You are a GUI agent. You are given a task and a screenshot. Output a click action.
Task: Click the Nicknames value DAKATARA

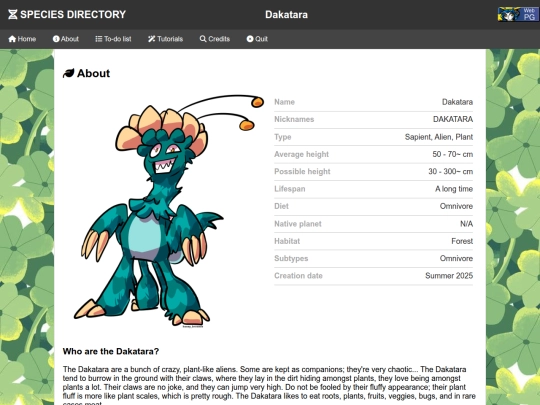pos(453,119)
